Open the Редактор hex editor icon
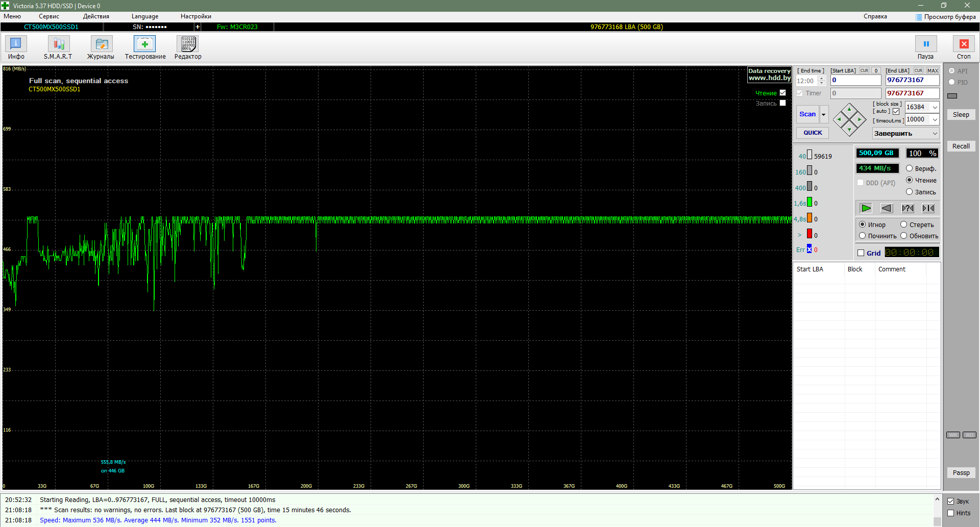Image resolution: width=980 pixels, height=527 pixels. click(187, 47)
